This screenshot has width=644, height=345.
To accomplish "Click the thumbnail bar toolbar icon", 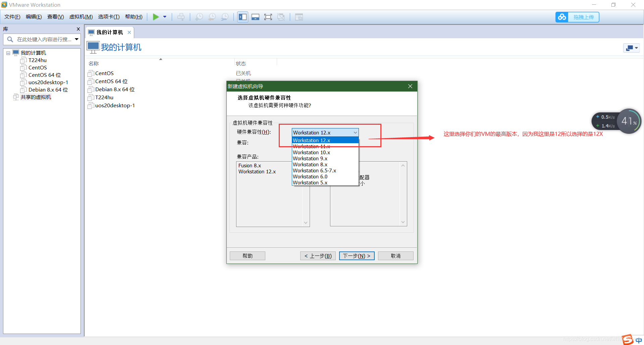I will pos(299,17).
